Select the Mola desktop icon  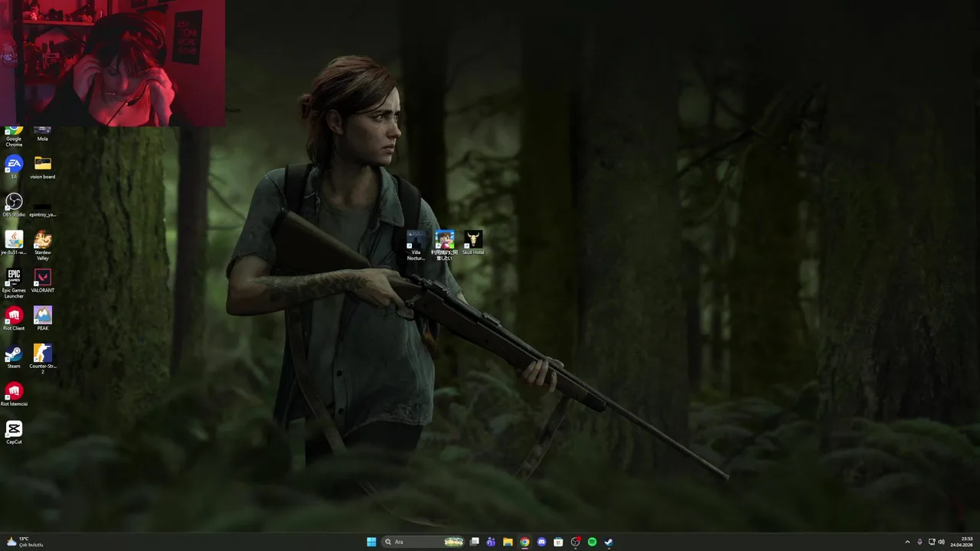43,134
